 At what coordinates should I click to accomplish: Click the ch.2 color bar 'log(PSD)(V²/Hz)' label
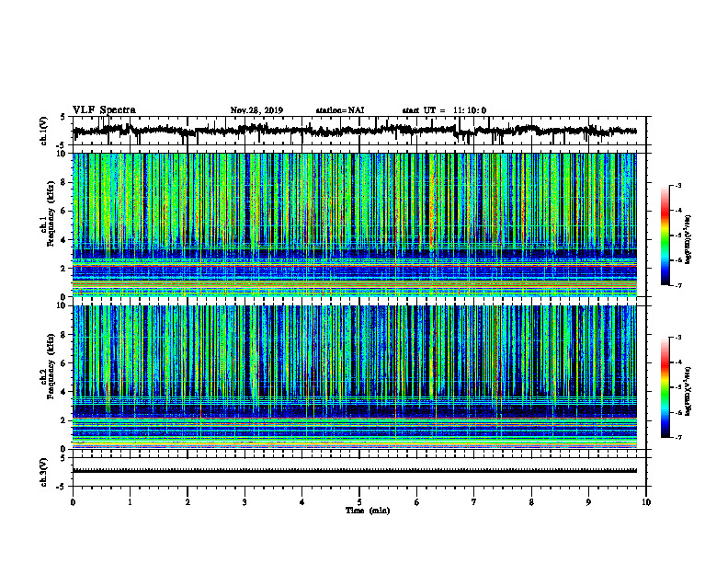(688, 390)
